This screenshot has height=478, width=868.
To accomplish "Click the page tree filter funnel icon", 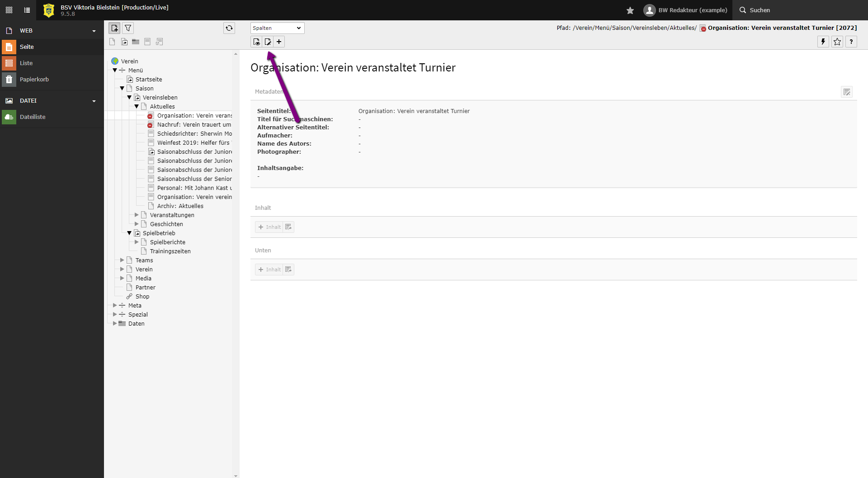I will point(128,28).
